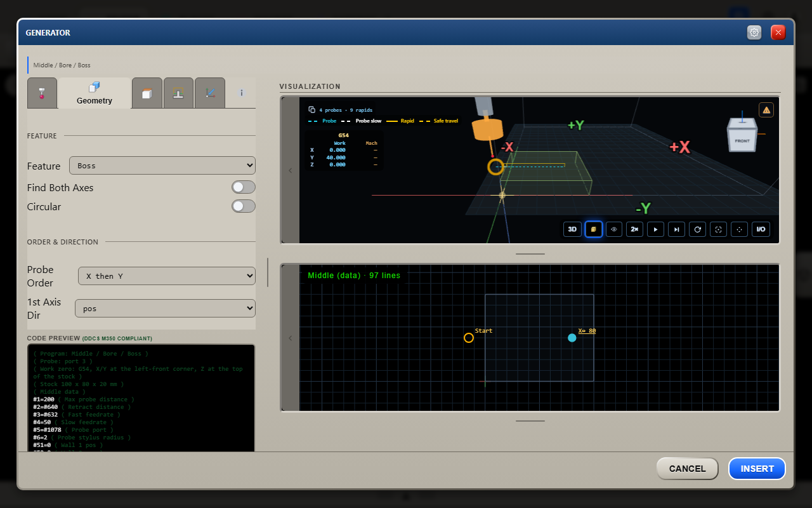Enable the Find Both Axes toggle
Viewport: 812px width, 508px height.
(x=244, y=187)
